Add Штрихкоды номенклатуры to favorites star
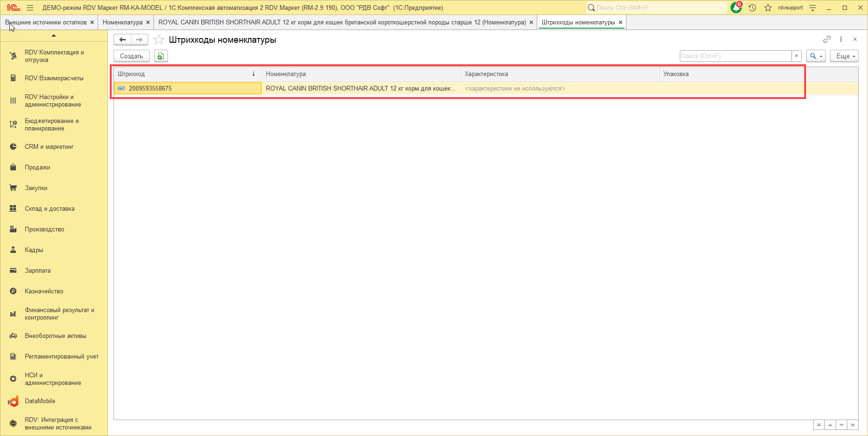868x436 pixels. pos(159,40)
